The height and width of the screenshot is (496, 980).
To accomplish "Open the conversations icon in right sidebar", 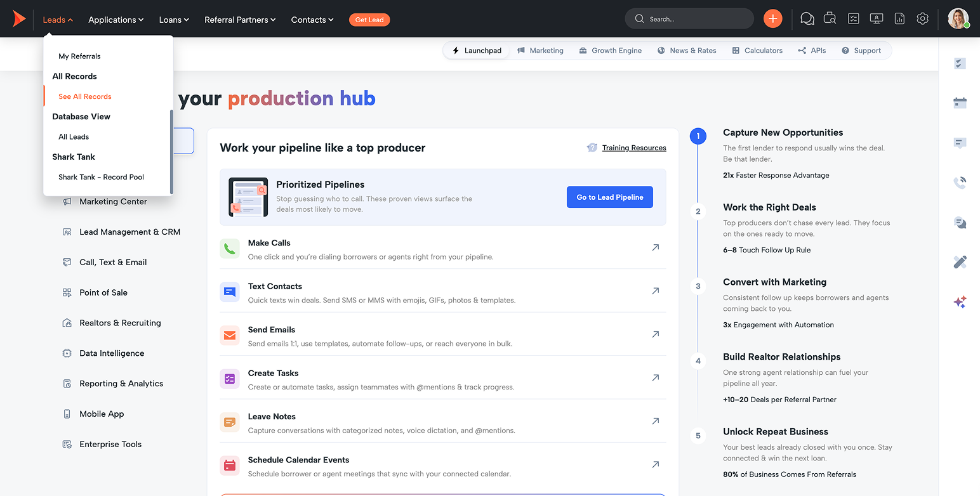I will pos(960,223).
